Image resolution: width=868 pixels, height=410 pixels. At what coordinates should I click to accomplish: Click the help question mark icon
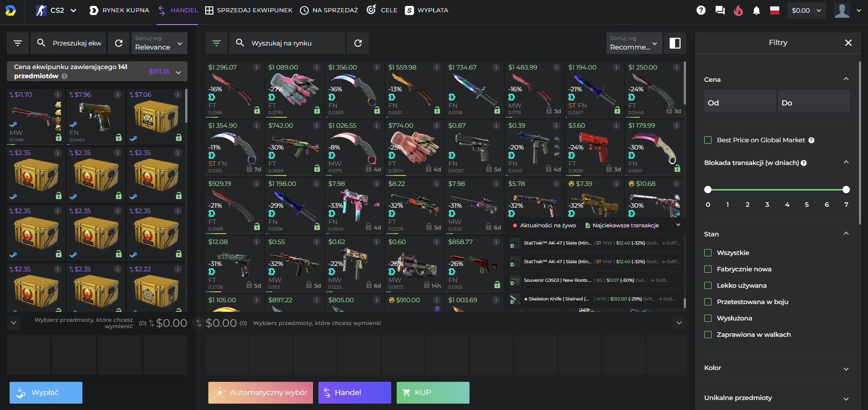click(701, 10)
